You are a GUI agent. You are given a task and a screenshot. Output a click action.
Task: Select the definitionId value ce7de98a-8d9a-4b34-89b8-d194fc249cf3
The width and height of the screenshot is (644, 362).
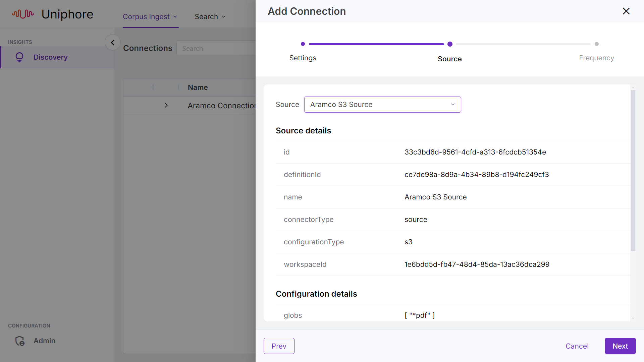click(x=477, y=175)
